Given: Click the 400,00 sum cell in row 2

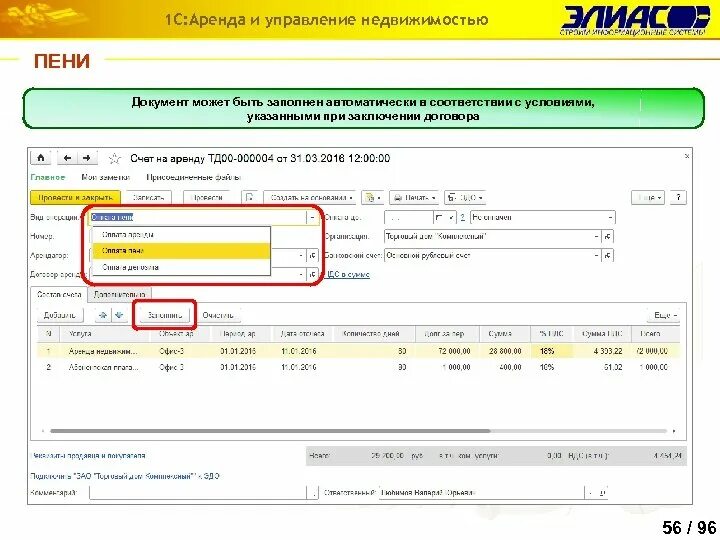Looking at the screenshot, I should tap(505, 367).
